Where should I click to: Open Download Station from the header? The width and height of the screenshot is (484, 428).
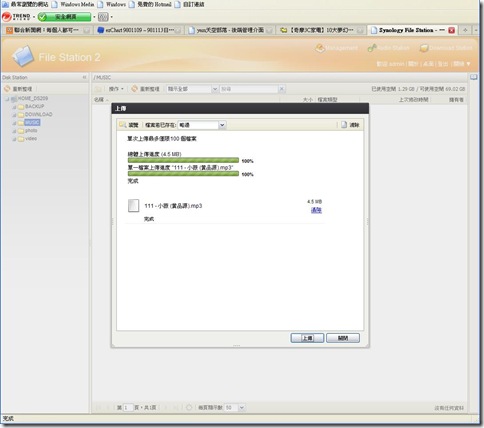(x=446, y=48)
